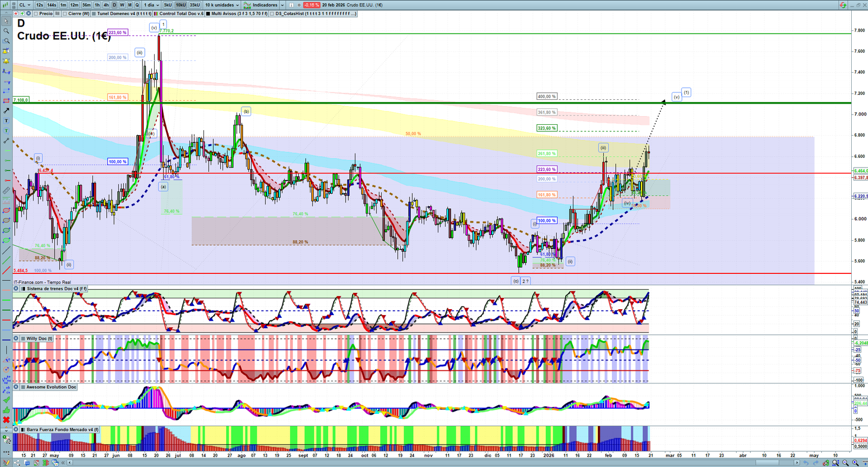
Task: Click the double-left chevron at bottom scrollbar
Action: coord(64,463)
